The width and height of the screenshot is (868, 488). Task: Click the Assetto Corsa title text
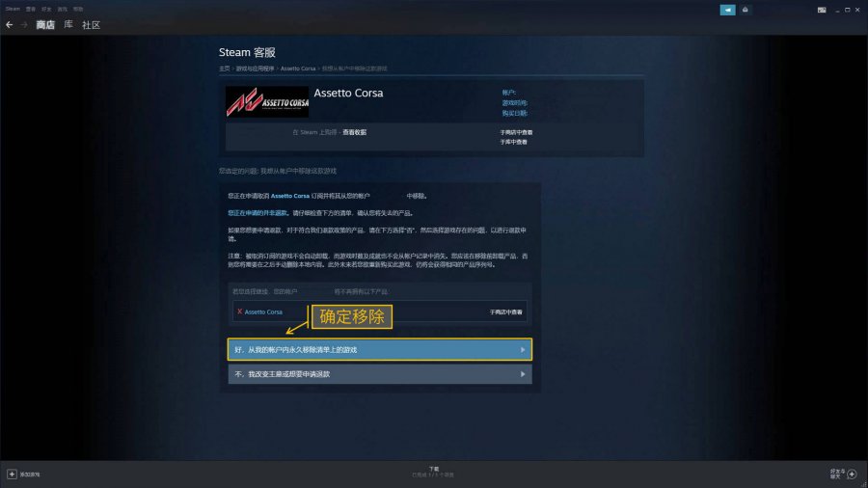point(348,93)
